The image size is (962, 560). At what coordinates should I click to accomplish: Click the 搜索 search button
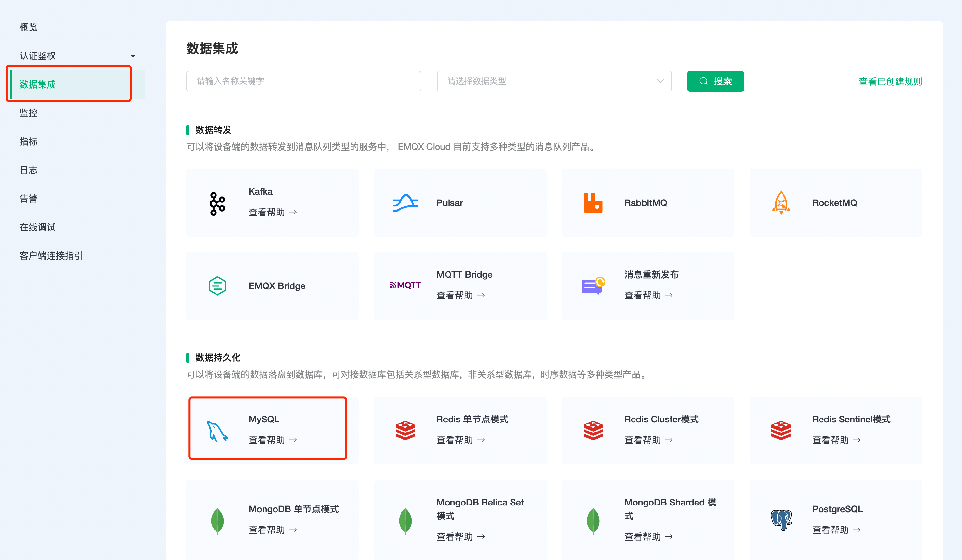[x=715, y=81]
